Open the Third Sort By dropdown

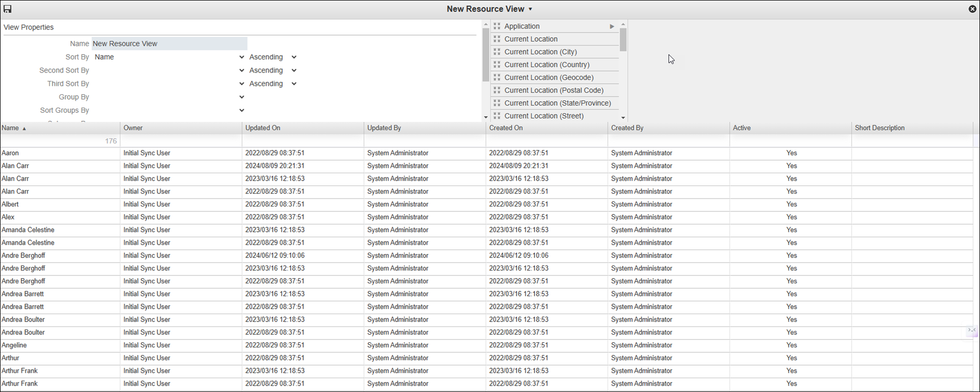170,84
